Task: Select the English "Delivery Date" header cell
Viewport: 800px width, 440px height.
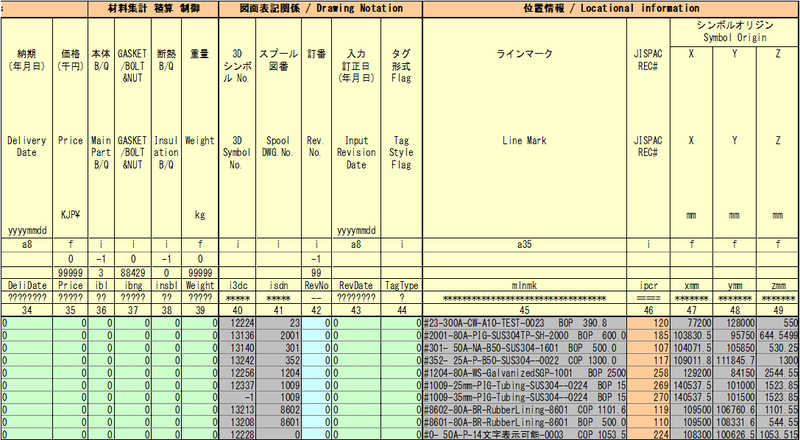Action: (26, 149)
